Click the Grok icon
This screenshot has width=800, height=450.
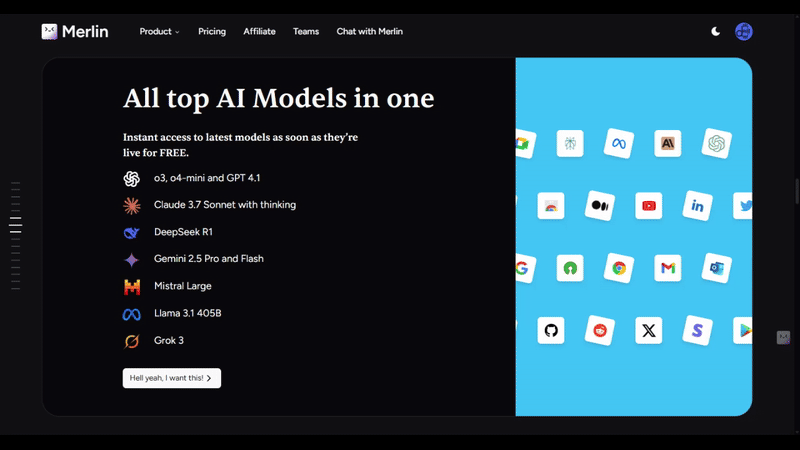132,341
